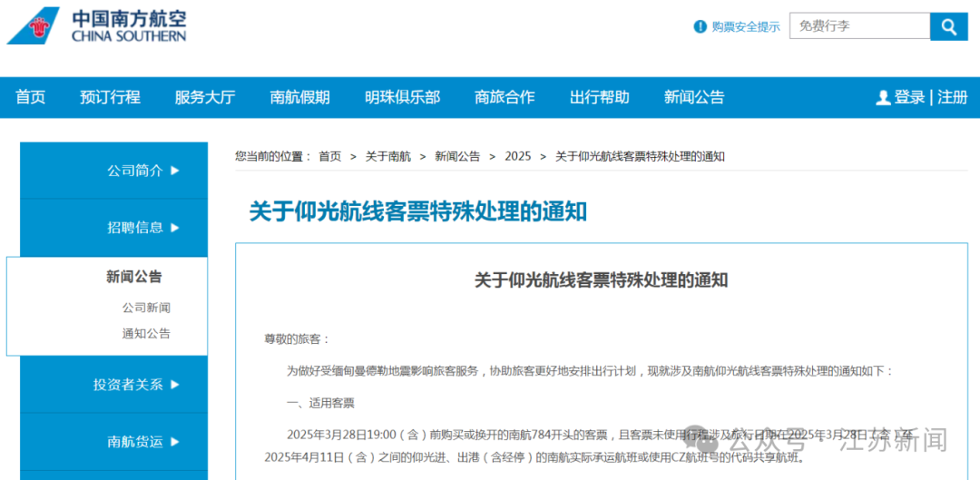The image size is (980, 480).
Task: Open the 首页 navigation menu item
Action: pyautogui.click(x=30, y=97)
